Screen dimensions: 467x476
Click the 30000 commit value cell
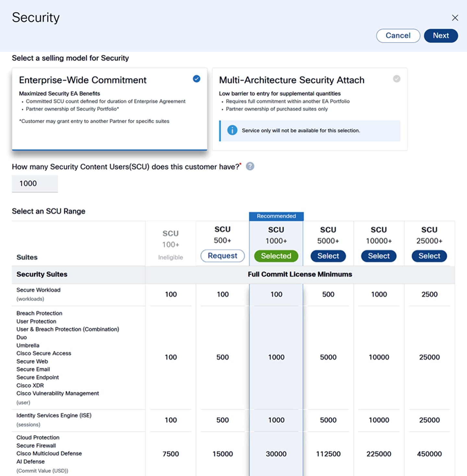coord(276,454)
